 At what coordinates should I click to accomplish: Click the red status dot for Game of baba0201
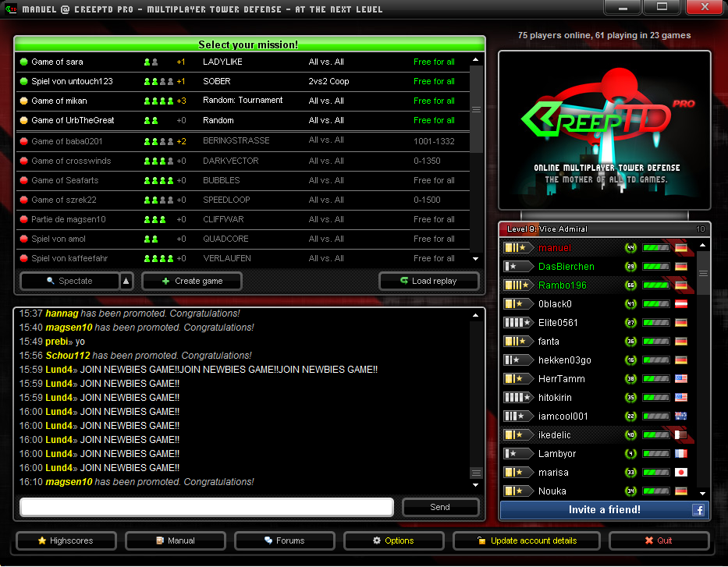click(23, 141)
